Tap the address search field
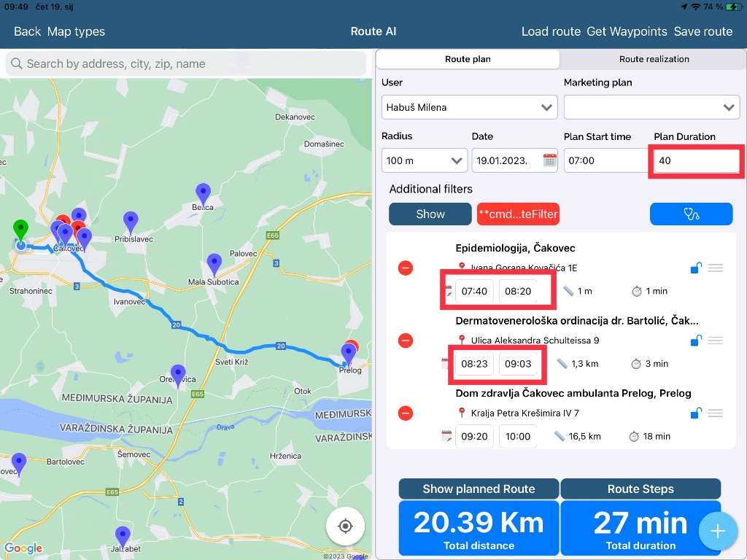Viewport: 747px width, 560px height. click(x=186, y=63)
